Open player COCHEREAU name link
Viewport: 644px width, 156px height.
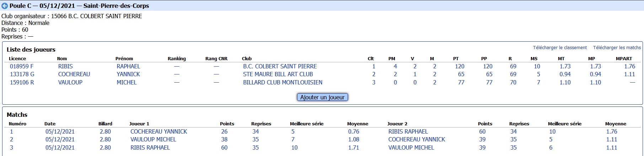coord(74,74)
